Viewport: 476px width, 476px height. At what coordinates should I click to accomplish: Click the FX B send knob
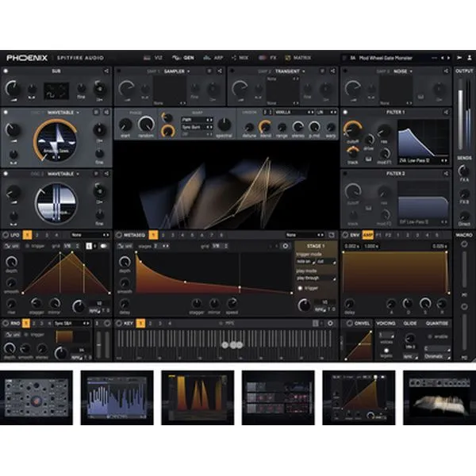coord(464,193)
